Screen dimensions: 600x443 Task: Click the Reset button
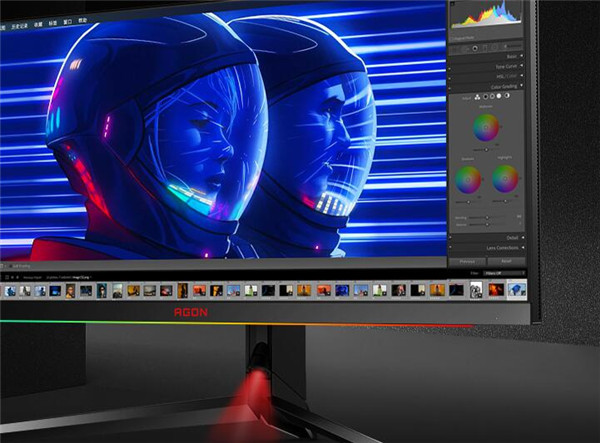tap(507, 261)
